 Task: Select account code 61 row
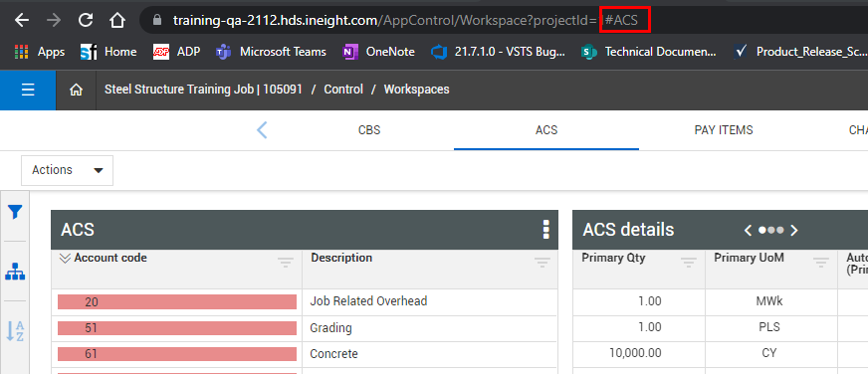coord(177,354)
